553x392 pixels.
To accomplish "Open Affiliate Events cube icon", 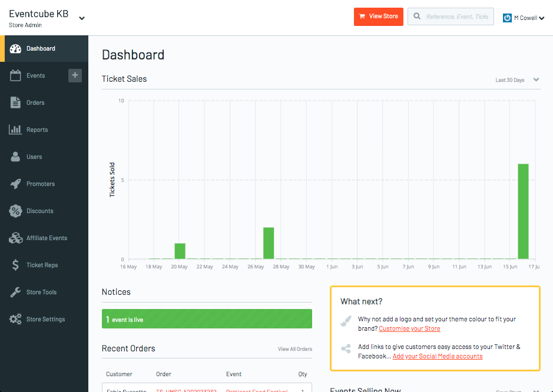I will pyautogui.click(x=16, y=238).
